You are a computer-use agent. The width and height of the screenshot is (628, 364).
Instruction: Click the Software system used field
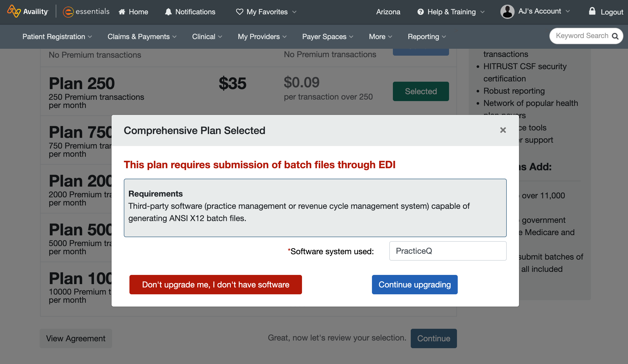pyautogui.click(x=448, y=251)
